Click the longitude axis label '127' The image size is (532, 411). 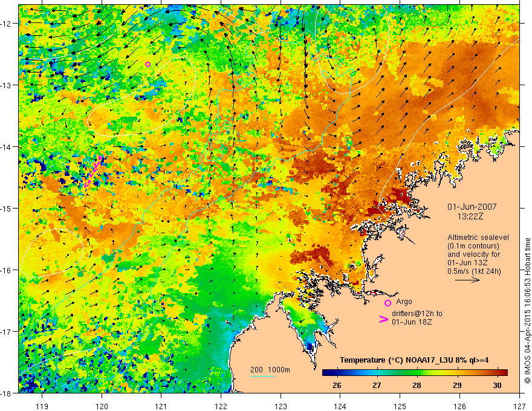(519, 406)
